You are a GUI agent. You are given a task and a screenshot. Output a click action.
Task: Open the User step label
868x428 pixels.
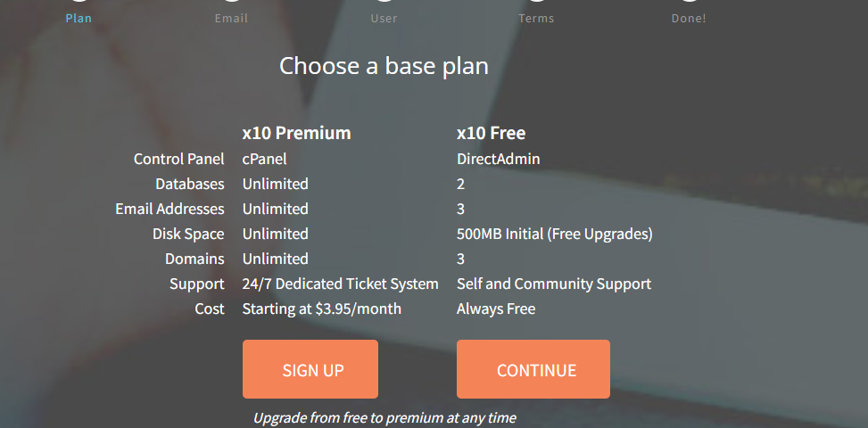click(x=384, y=18)
